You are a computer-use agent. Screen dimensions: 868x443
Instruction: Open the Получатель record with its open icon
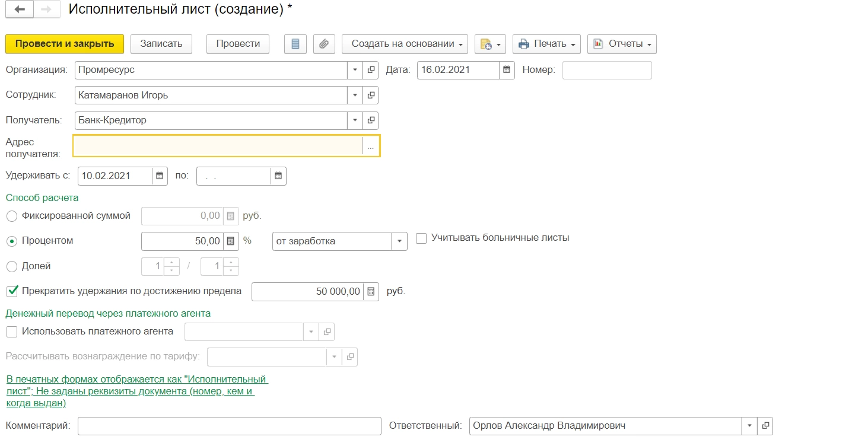coord(371,120)
